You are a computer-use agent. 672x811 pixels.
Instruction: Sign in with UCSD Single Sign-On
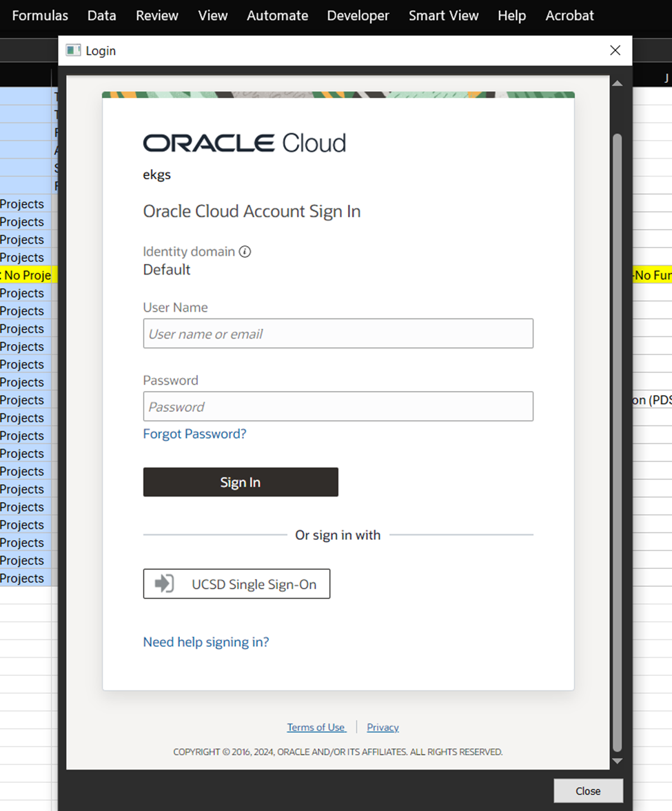[x=236, y=584]
